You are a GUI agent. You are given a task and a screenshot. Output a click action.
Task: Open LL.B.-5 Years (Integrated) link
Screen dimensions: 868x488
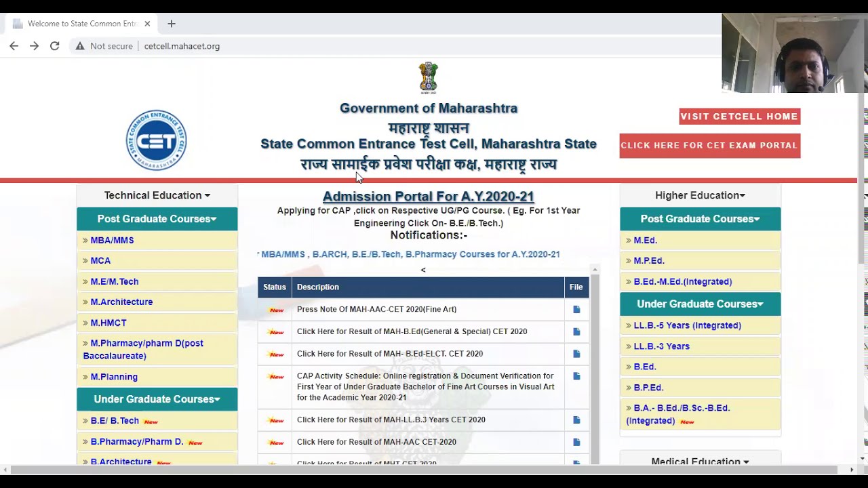pyautogui.click(x=688, y=325)
